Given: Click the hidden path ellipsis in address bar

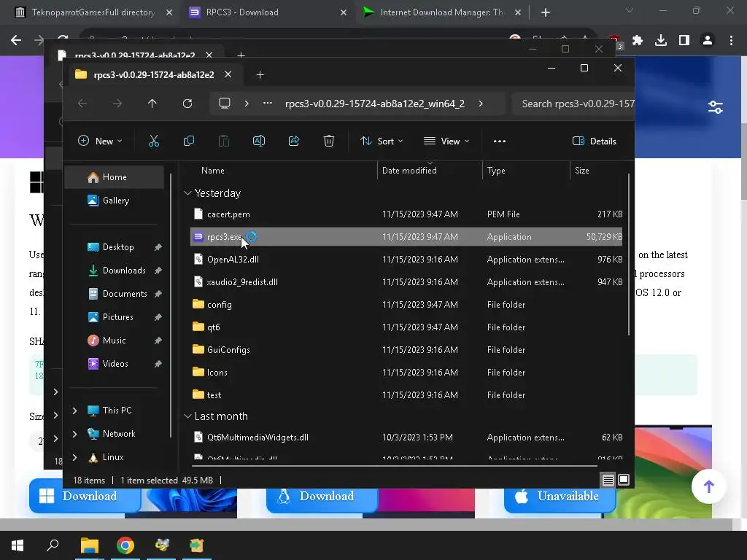Looking at the screenshot, I should pos(268,104).
